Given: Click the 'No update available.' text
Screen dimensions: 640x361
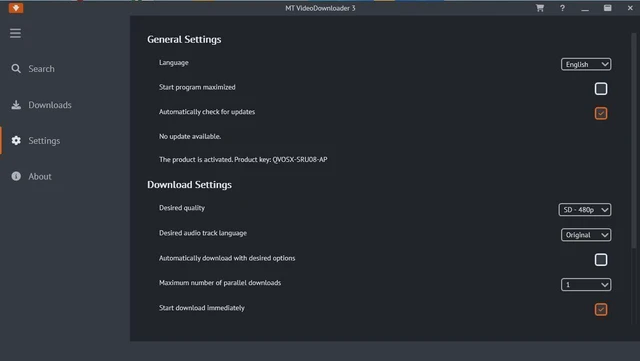Looking at the screenshot, I should (190, 136).
